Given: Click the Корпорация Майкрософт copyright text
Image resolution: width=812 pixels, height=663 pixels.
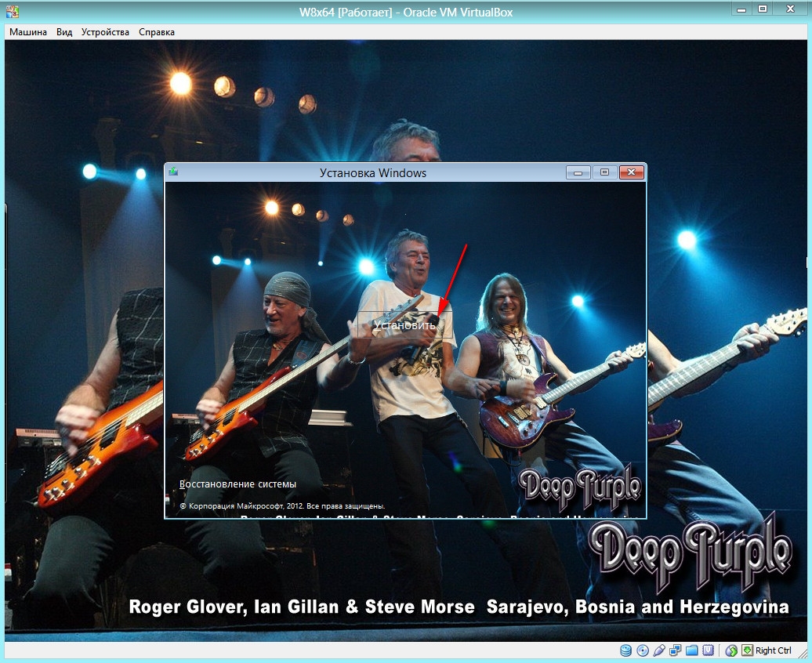Looking at the screenshot, I should tap(282, 506).
